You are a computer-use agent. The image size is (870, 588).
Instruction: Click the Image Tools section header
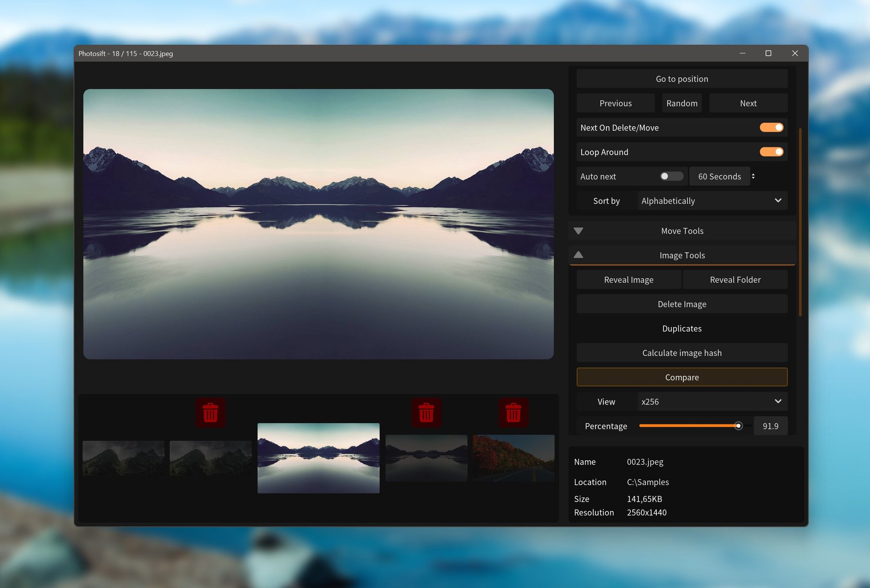682,255
